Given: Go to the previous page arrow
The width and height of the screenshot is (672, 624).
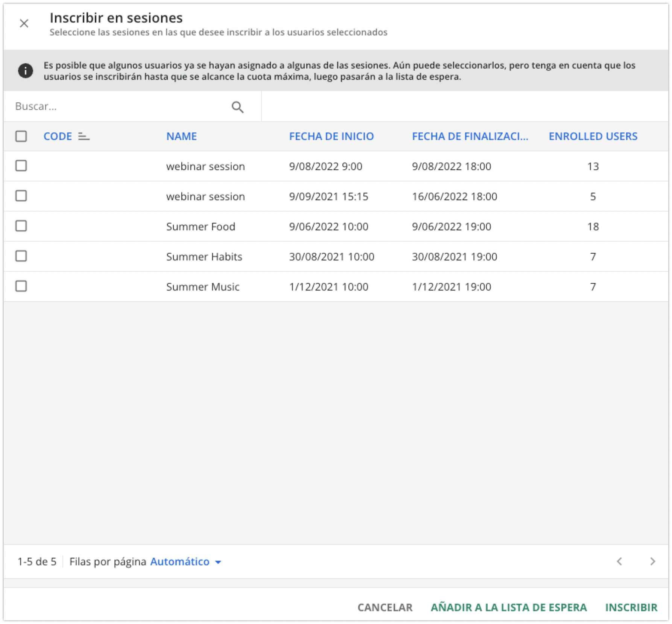Looking at the screenshot, I should 619,562.
